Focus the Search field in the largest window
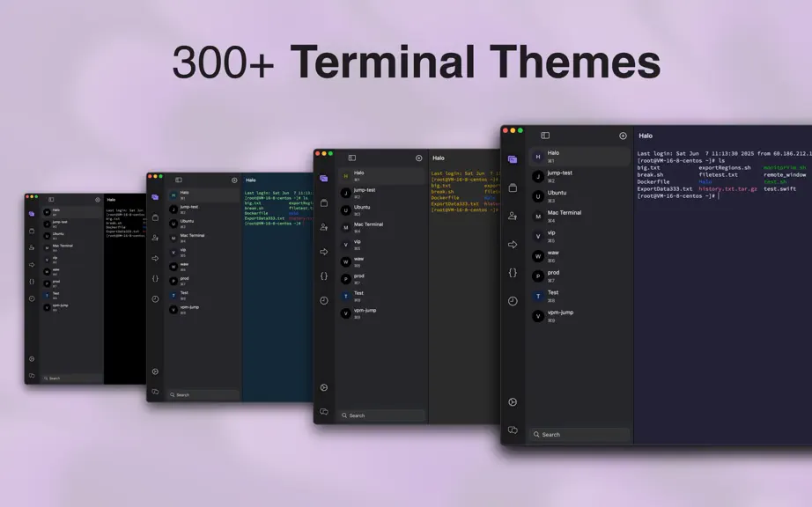 579,435
